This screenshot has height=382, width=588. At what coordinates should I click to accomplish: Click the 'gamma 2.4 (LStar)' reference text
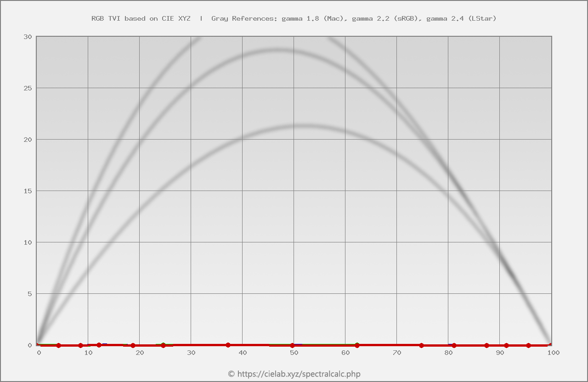point(461,18)
